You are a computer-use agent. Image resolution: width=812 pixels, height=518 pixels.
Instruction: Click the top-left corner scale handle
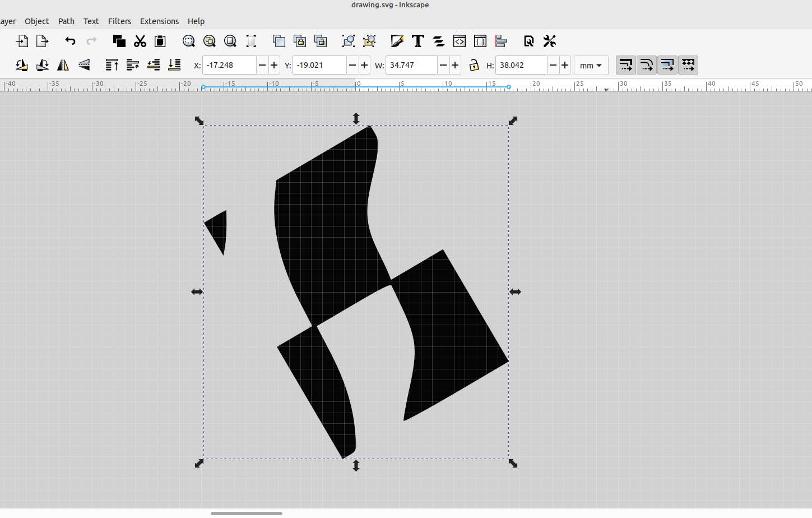click(x=199, y=121)
